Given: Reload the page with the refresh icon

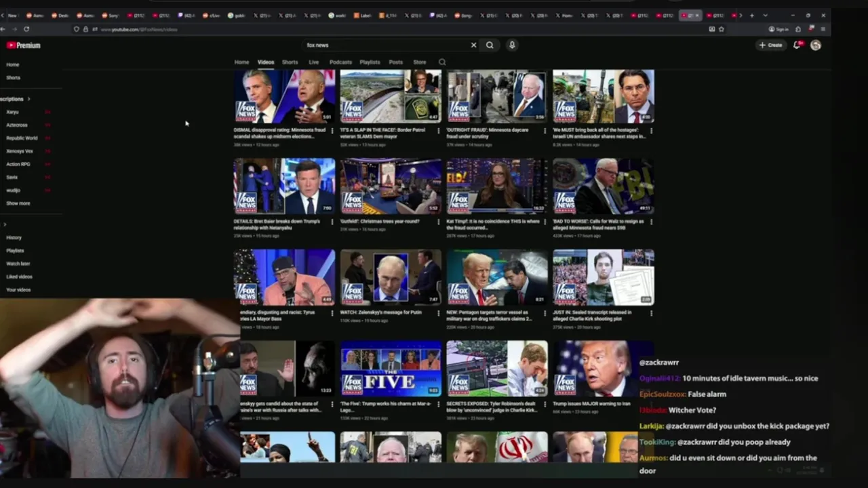Looking at the screenshot, I should tap(26, 29).
